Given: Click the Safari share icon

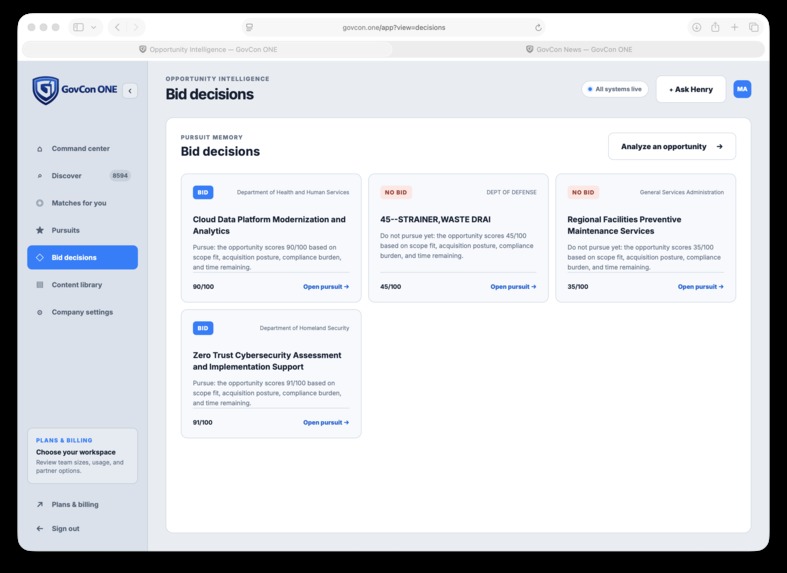Looking at the screenshot, I should (x=715, y=27).
